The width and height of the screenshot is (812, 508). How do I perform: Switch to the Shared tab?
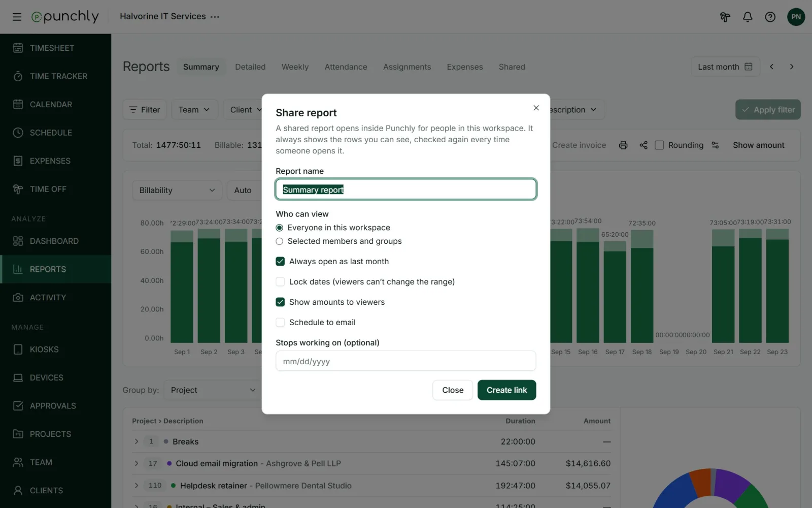(x=512, y=67)
